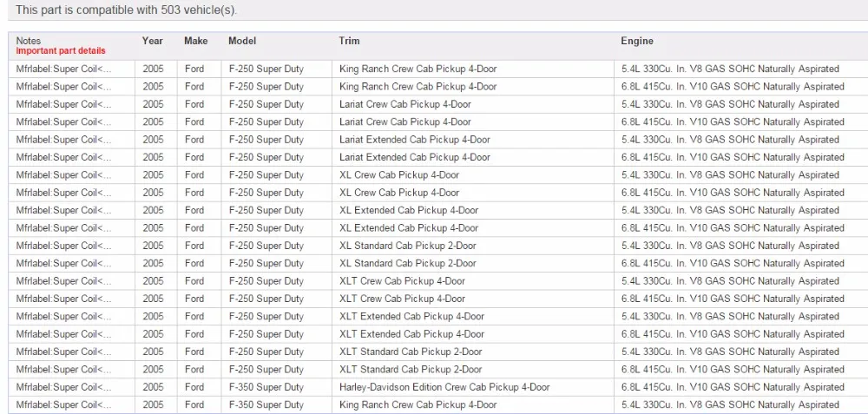The height and width of the screenshot is (414, 868).
Task: Click 5.4L V8 engine for XL Extended Cab
Action: coord(730,211)
